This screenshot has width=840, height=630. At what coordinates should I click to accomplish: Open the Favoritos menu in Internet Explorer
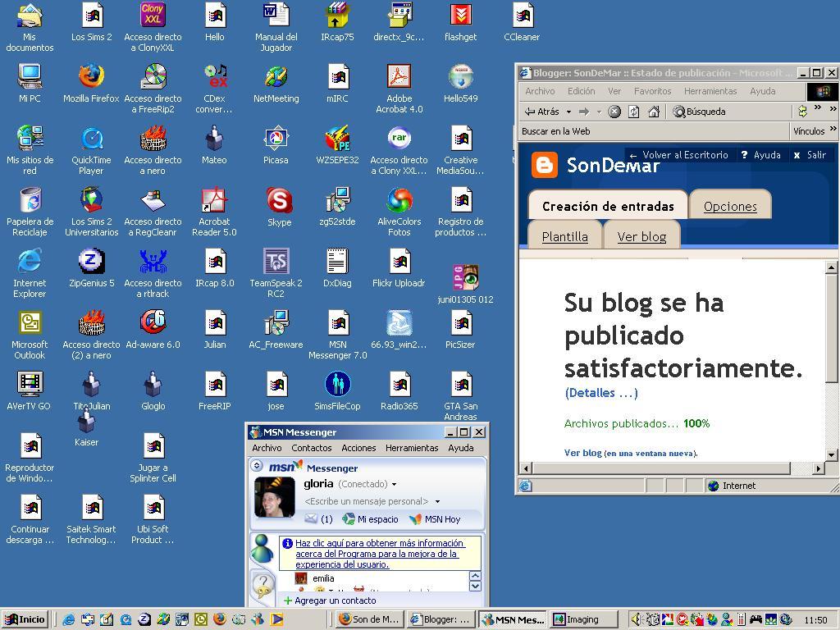[x=652, y=91]
